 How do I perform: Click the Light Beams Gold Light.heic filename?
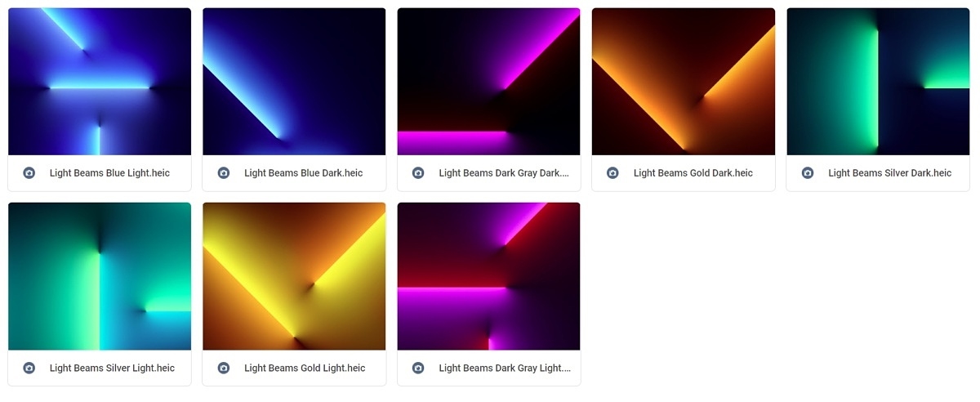tap(305, 368)
